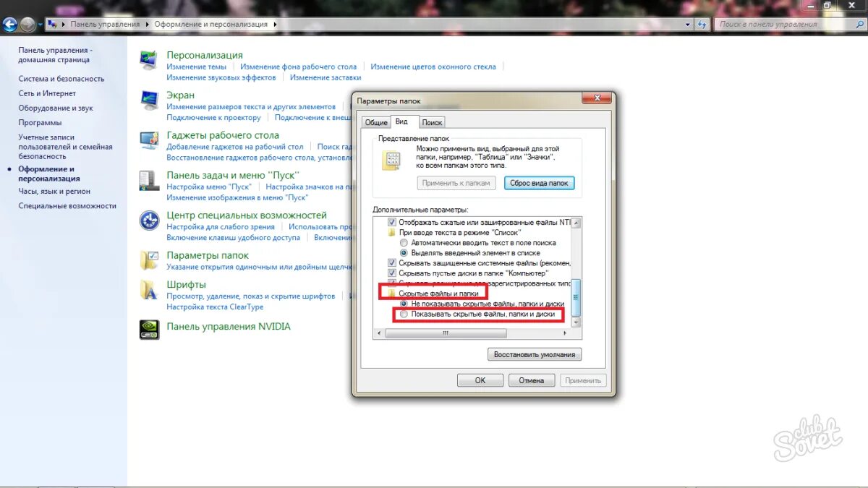868x488 pixels.
Task: Click the list's scroll down arrow
Action: coord(576,322)
